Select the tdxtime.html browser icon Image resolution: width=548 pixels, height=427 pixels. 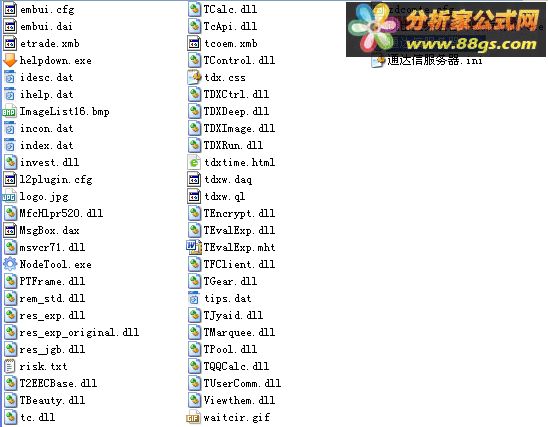194,162
